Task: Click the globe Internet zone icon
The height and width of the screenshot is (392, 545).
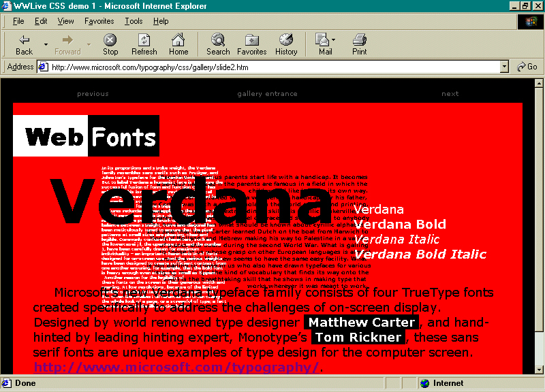Action: pyautogui.click(x=424, y=383)
